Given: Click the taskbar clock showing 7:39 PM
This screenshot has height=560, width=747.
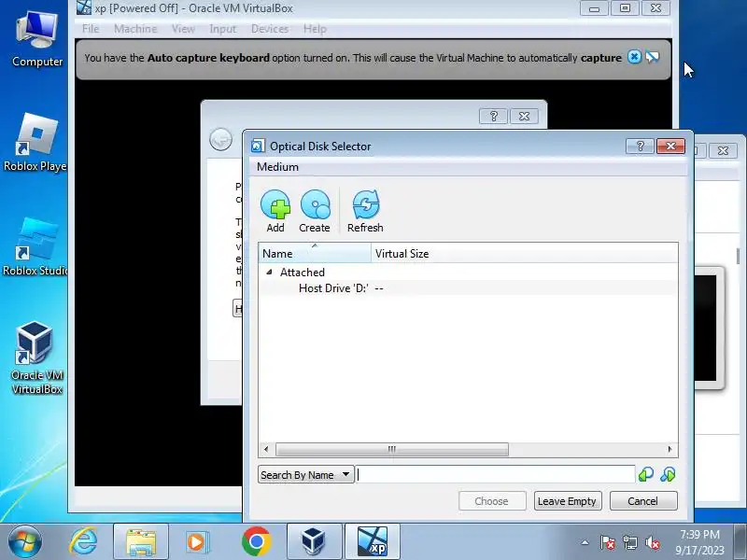Looking at the screenshot, I should 699,542.
